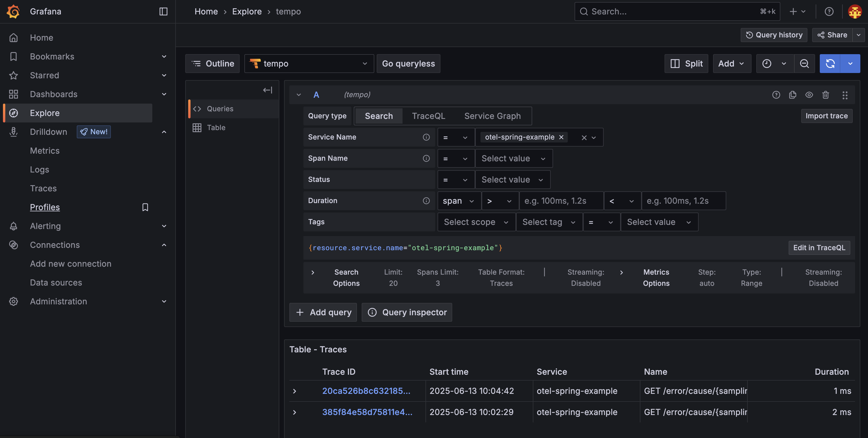Click the plus new item icon in top bar
The image size is (868, 438).
coord(797,11)
